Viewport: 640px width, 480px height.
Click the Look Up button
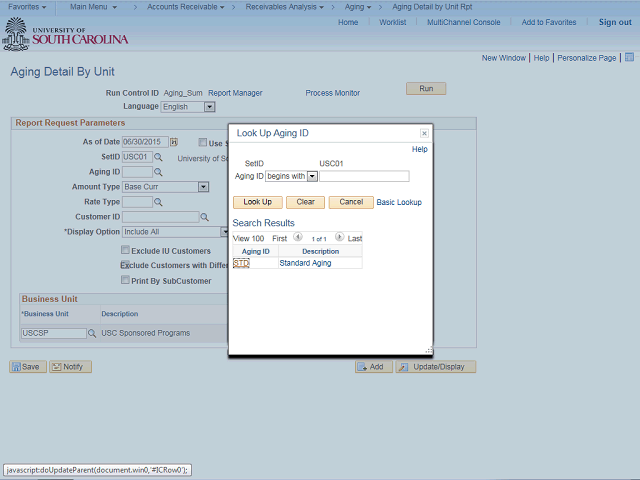point(258,202)
